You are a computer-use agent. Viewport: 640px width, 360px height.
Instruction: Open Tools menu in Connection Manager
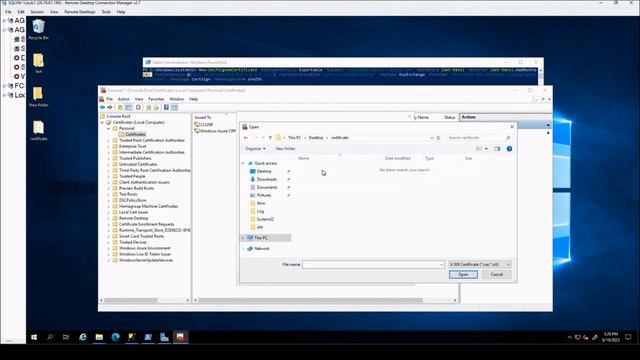tap(106, 12)
